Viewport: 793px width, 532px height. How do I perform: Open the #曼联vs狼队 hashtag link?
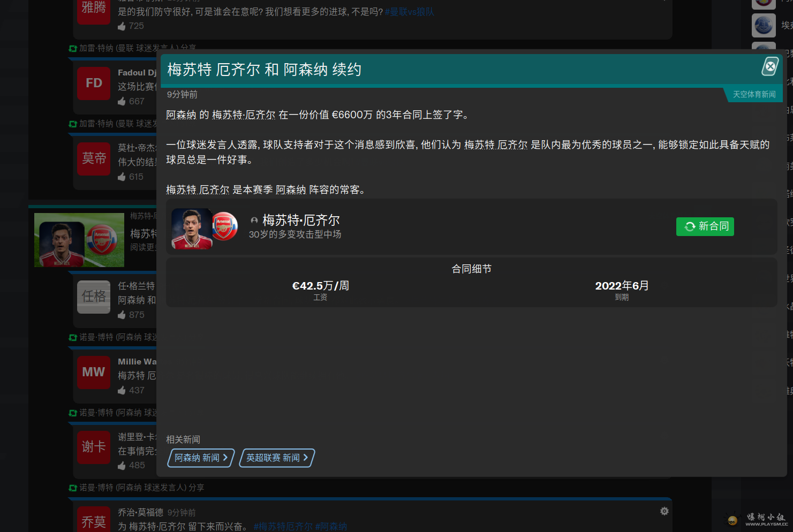(410, 12)
